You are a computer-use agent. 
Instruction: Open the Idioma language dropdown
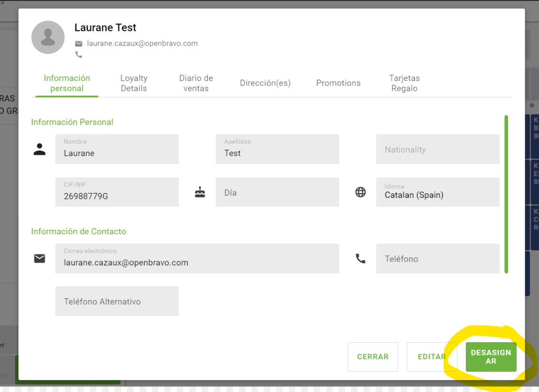(437, 192)
